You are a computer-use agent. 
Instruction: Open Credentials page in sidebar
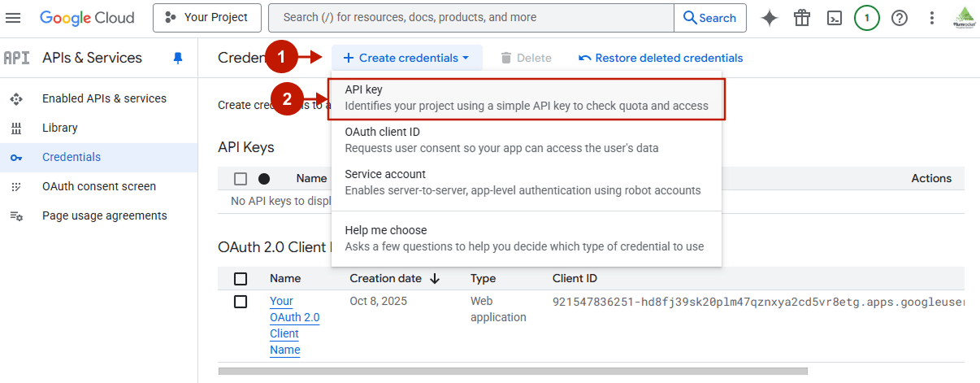point(99,157)
